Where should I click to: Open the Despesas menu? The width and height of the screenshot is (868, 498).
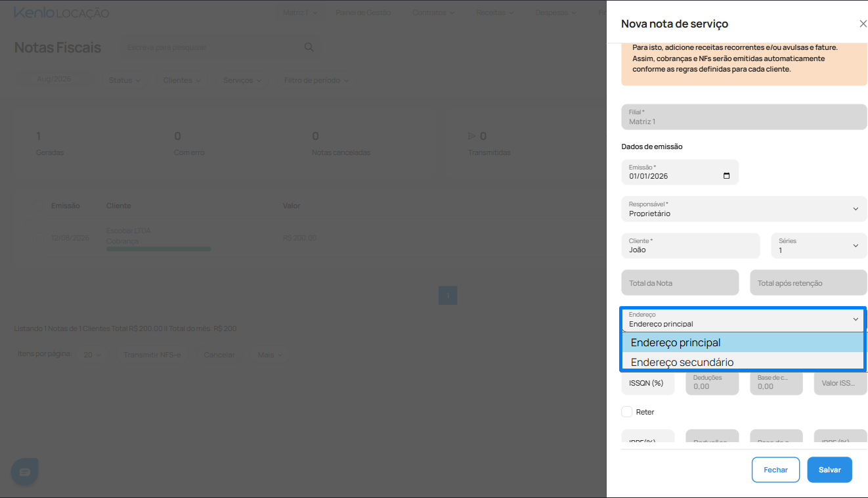pos(556,12)
